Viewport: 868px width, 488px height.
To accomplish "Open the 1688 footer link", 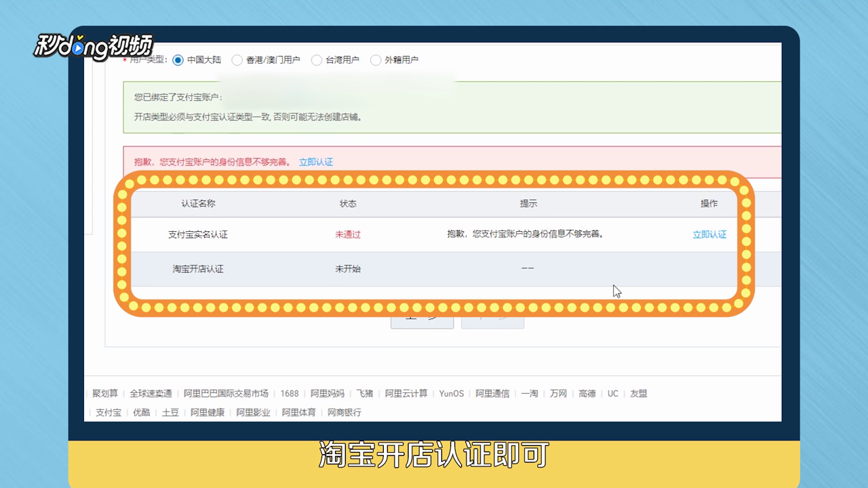I will [x=290, y=393].
